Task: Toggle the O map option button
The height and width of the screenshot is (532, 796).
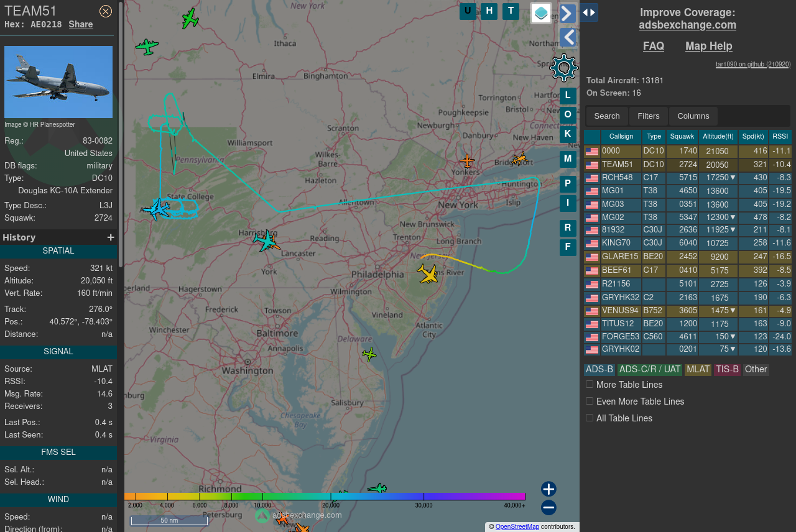Action: 568,115
